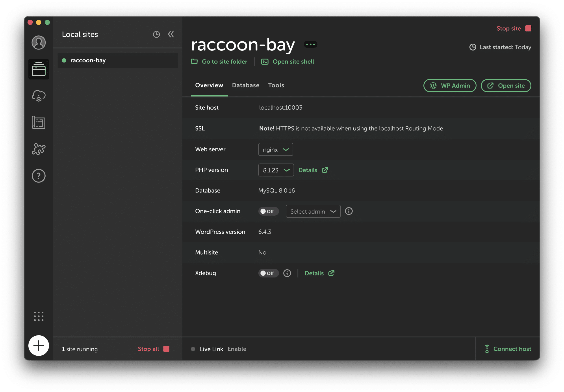Open the Blueprints icon in sidebar
564x392 pixels.
39,123
